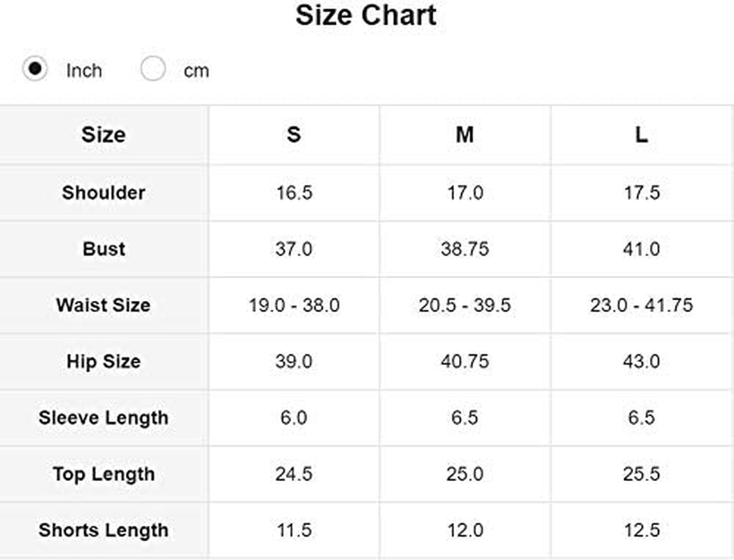Click the 38.75 bust value for M
The image size is (734, 560).
(465, 248)
